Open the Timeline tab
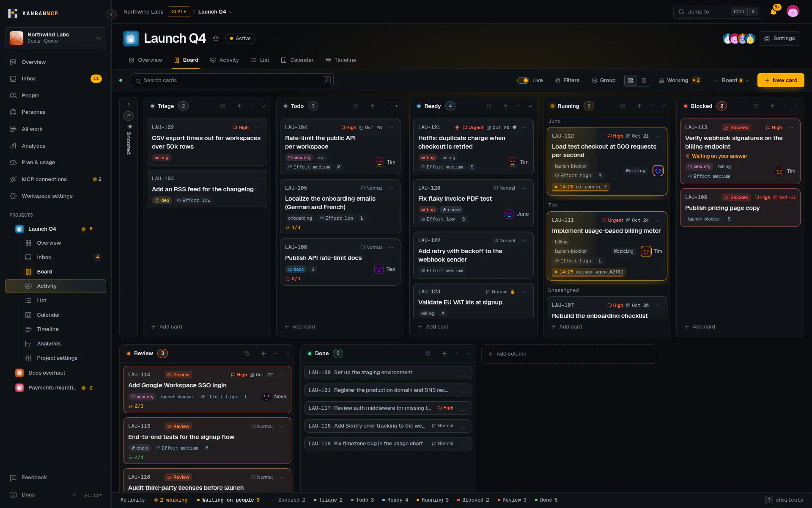This screenshot has height=508, width=812. [341, 60]
